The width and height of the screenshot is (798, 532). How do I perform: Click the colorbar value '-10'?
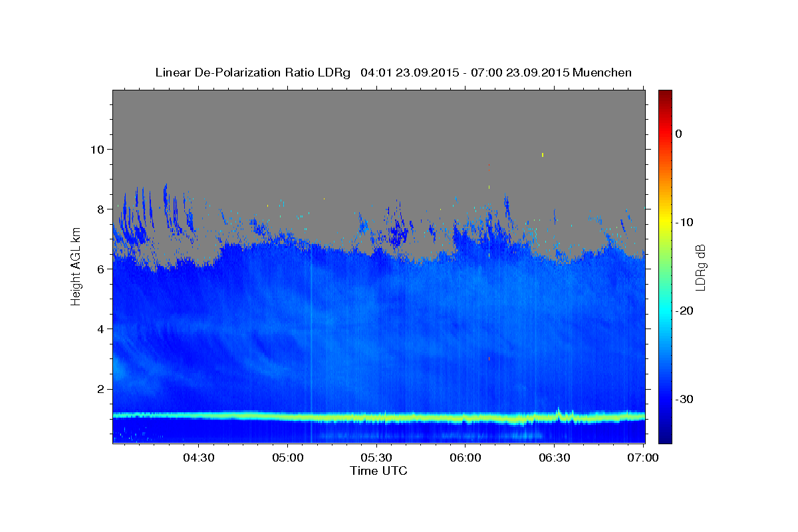[685, 222]
